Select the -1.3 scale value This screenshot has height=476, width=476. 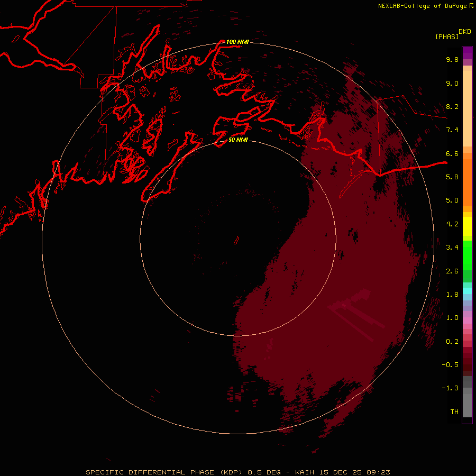450,388
